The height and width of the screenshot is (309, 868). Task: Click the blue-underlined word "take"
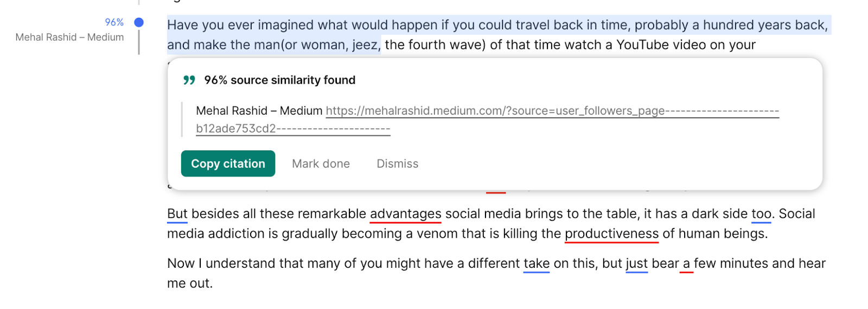pyautogui.click(x=536, y=263)
